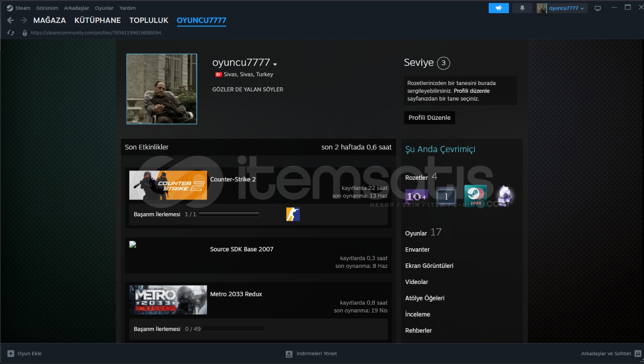The height and width of the screenshot is (364, 644).
Task: Select the OYUNCU7777 profile tab
Action: [x=201, y=20]
